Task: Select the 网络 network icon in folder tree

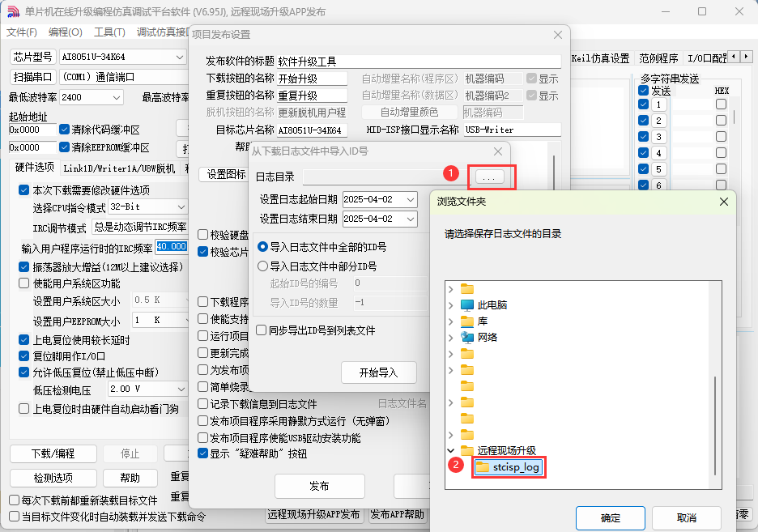Action: coord(467,338)
